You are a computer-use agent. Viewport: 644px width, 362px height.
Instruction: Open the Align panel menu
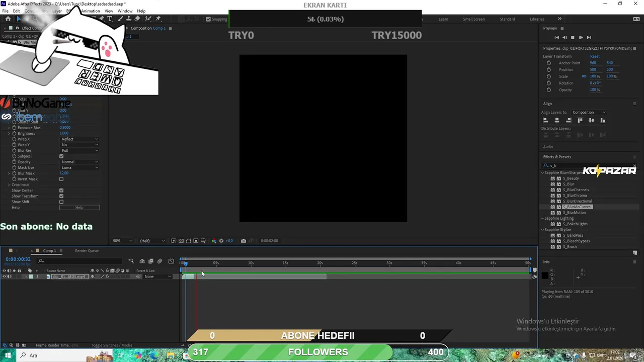634,104
